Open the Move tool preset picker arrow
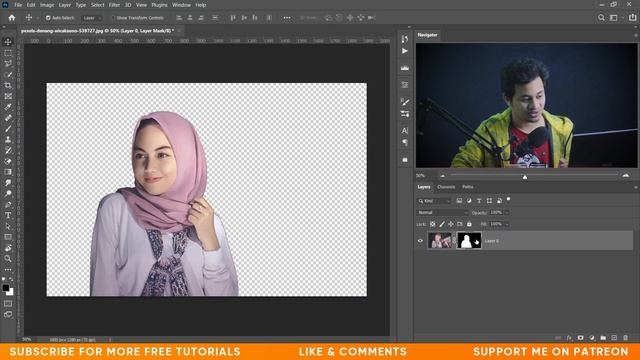The height and width of the screenshot is (360, 640). tap(38, 18)
